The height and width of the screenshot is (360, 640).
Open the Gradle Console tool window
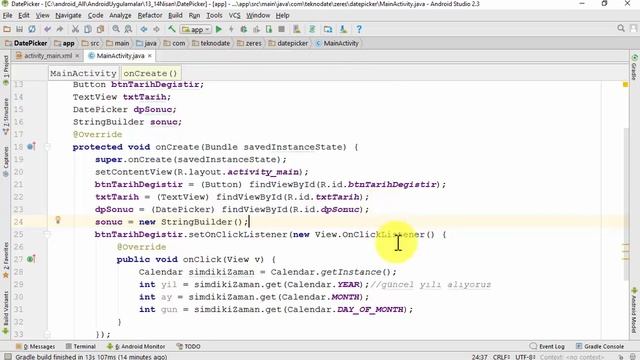(600, 346)
